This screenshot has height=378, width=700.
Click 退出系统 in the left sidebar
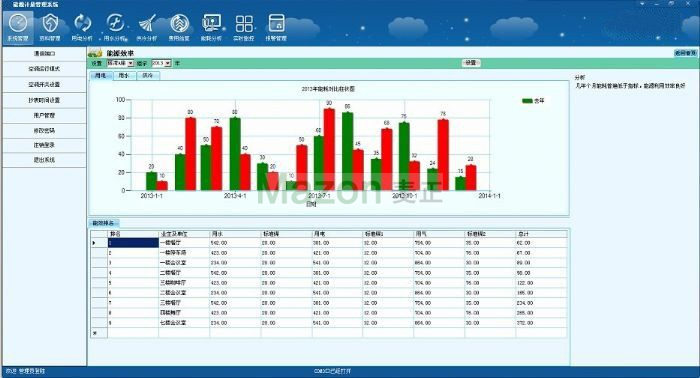(x=44, y=159)
